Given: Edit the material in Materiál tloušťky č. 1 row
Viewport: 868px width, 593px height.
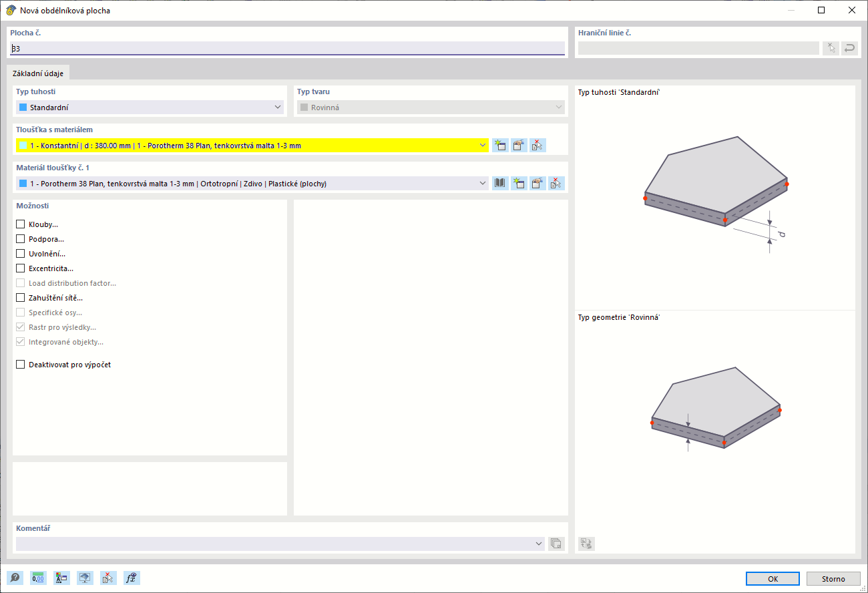Looking at the screenshot, I should coord(538,184).
